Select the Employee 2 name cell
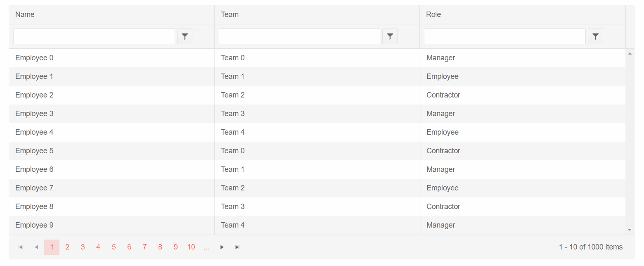 [x=111, y=95]
